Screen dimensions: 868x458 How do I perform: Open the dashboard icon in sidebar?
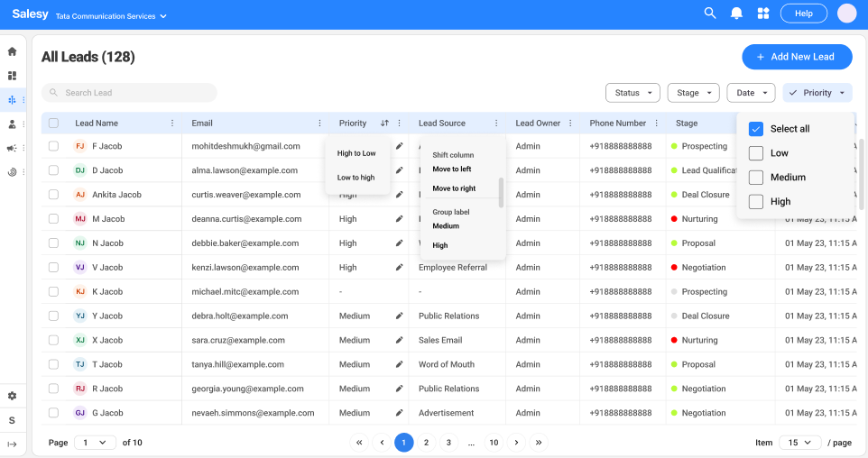pyautogui.click(x=12, y=76)
